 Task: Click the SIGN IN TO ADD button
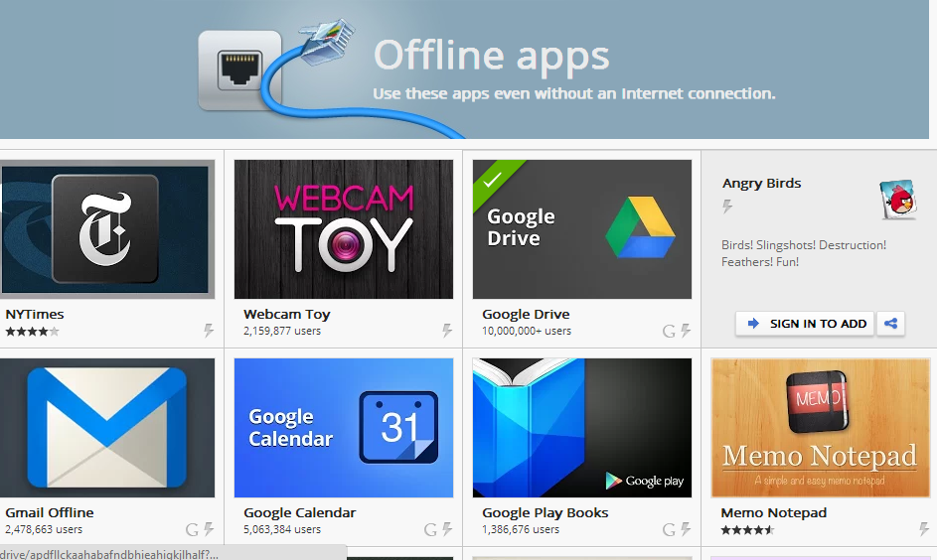[805, 324]
